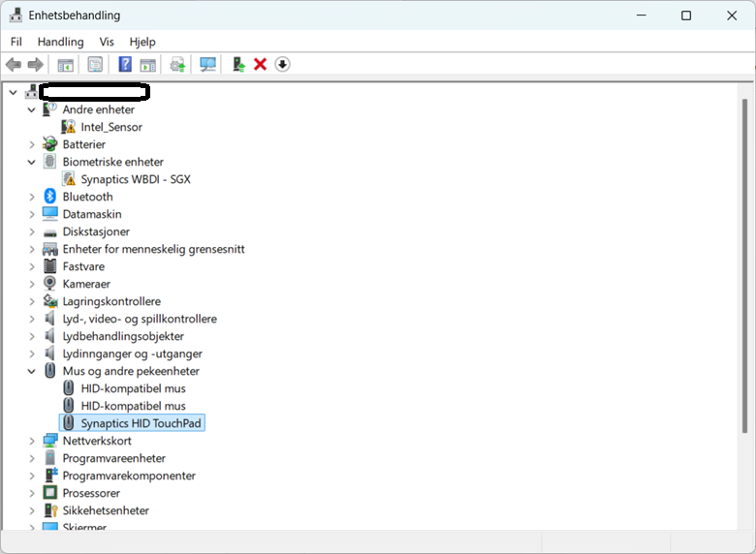Collapse the Biometriske enheter node
Viewport: 756px width, 554px height.
tap(32, 163)
